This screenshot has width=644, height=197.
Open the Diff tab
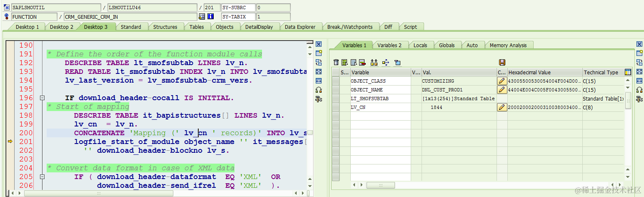(388, 27)
